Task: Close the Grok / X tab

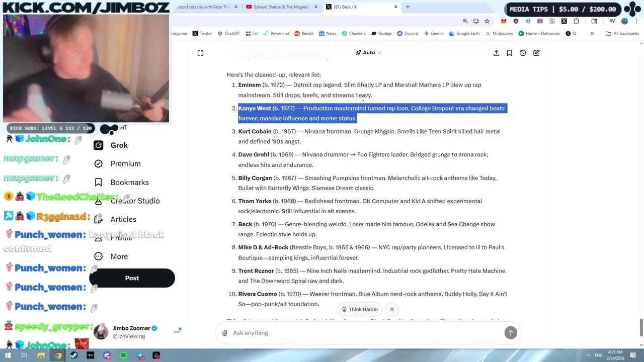Action: 395,7
